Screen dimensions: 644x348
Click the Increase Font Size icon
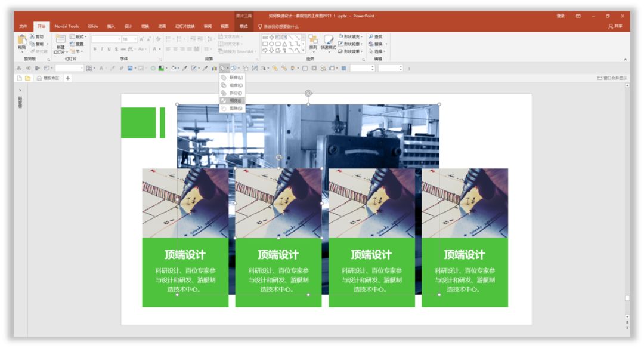pos(141,39)
